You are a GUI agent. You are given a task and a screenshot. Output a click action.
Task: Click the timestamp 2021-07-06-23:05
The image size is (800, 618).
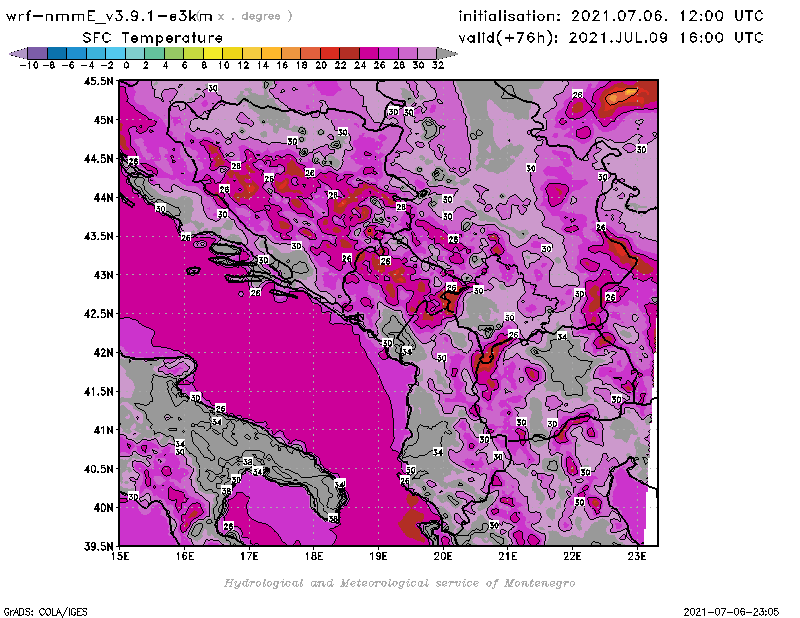pyautogui.click(x=731, y=612)
